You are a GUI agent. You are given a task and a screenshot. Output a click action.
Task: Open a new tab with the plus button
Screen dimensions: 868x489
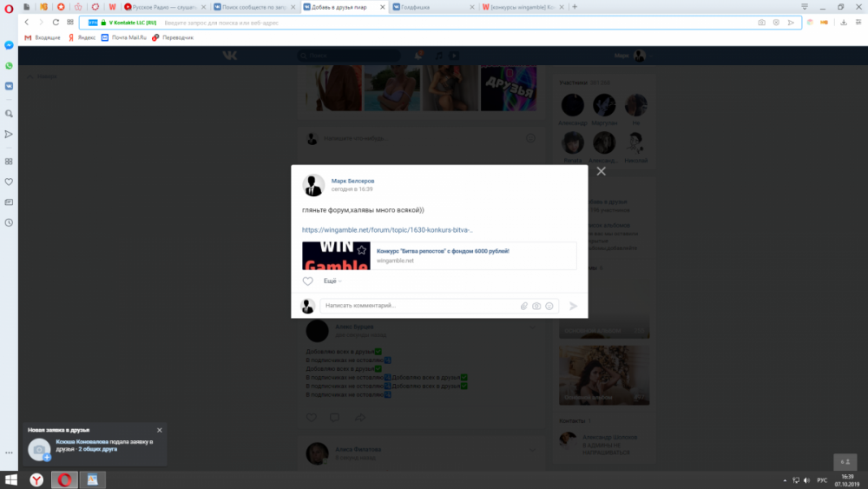575,7
